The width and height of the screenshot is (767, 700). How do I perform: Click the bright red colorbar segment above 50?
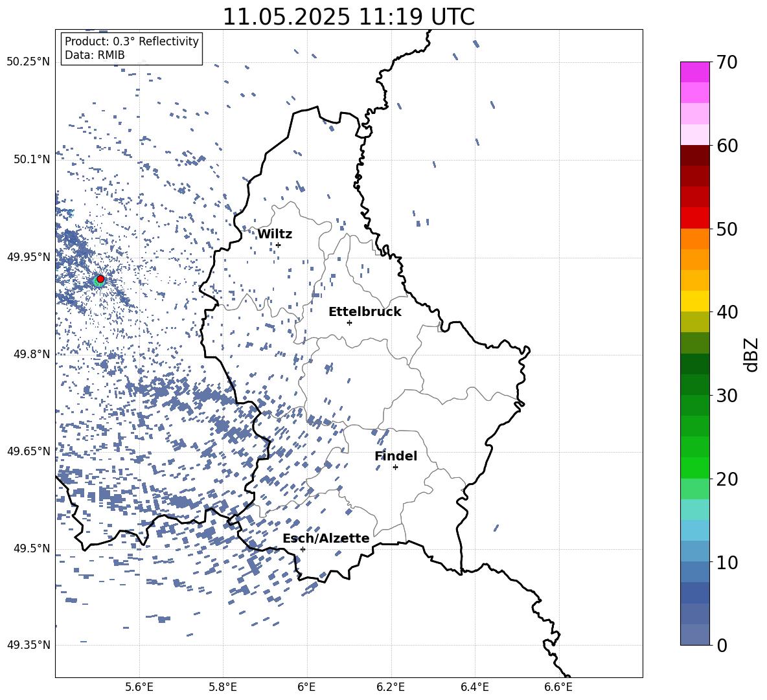click(x=694, y=218)
